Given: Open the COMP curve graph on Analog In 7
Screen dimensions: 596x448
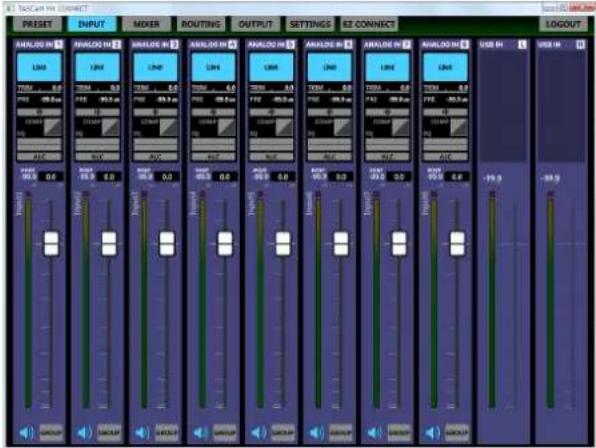Looking at the screenshot, I should point(401,127).
